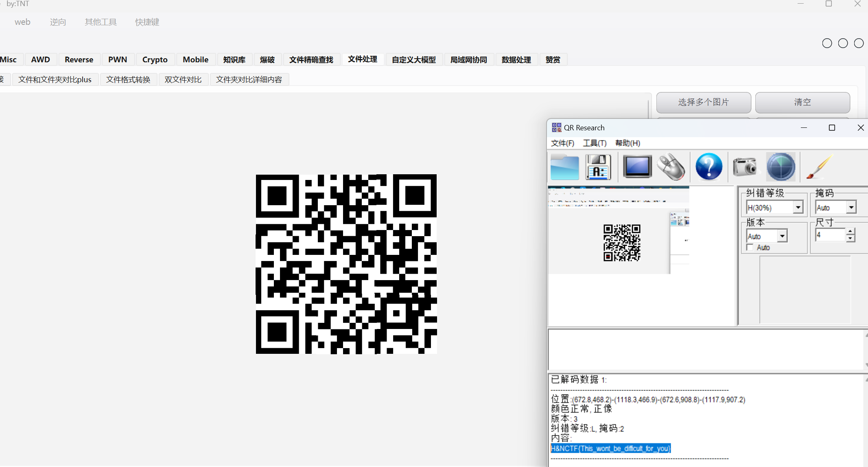Switch to the PWN tab
This screenshot has width=868, height=467.
pyautogui.click(x=118, y=59)
